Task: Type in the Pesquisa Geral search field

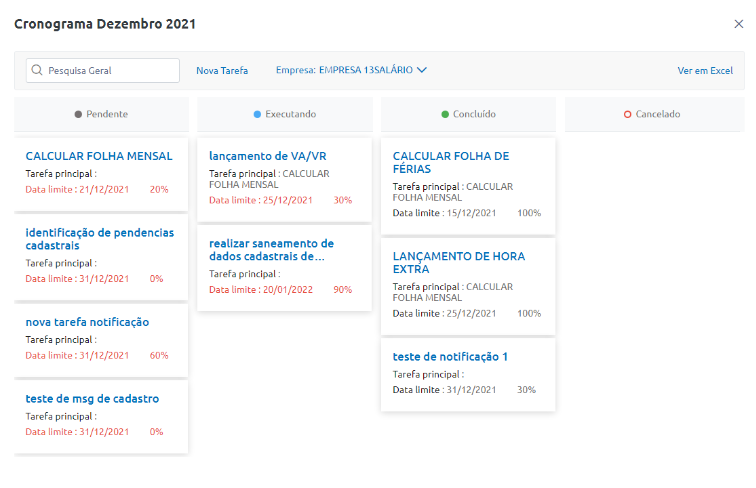Action: pyautogui.click(x=110, y=71)
